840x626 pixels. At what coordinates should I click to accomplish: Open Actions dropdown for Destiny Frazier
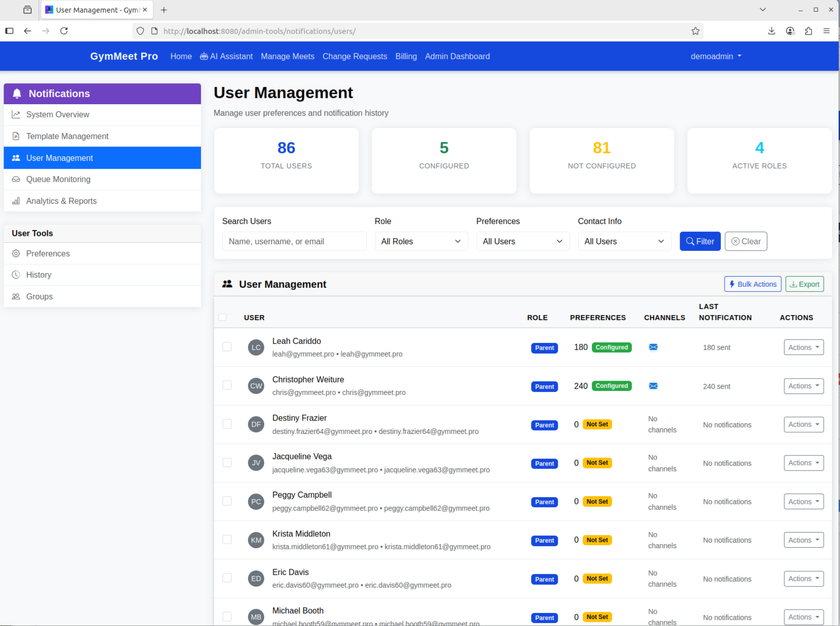(804, 425)
